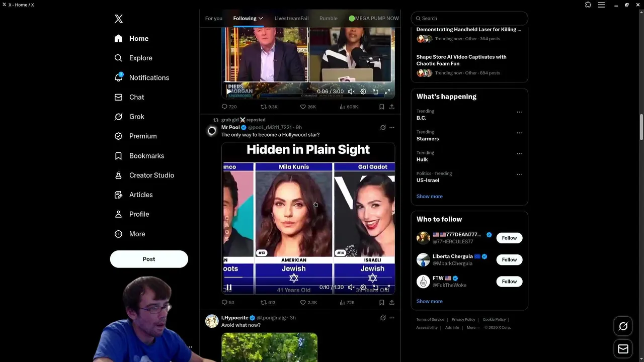Bookmark the Piers Morgan video post
Image resolution: width=644 pixels, height=362 pixels.
[x=381, y=107]
